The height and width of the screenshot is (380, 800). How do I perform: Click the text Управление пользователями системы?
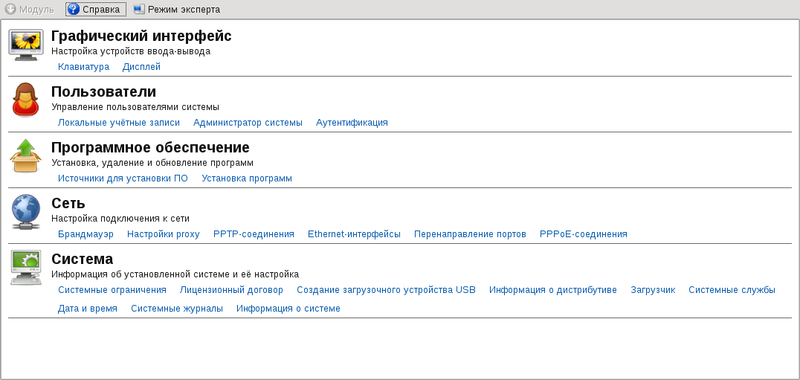pyautogui.click(x=135, y=107)
